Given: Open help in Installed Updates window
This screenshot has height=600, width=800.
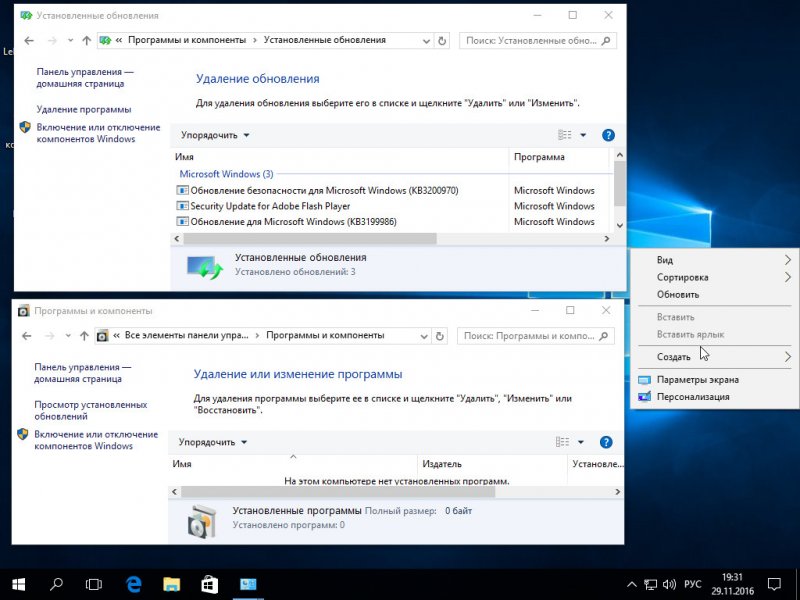Looking at the screenshot, I should [x=608, y=135].
